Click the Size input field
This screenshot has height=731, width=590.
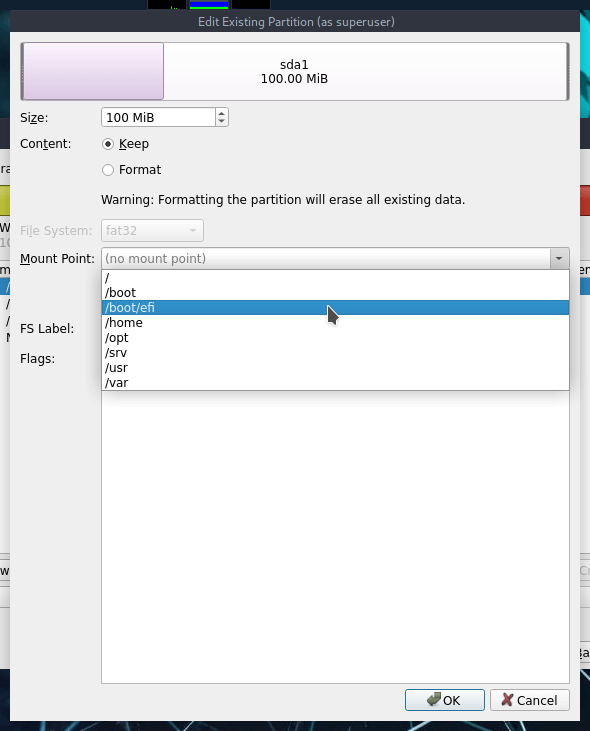click(x=158, y=117)
